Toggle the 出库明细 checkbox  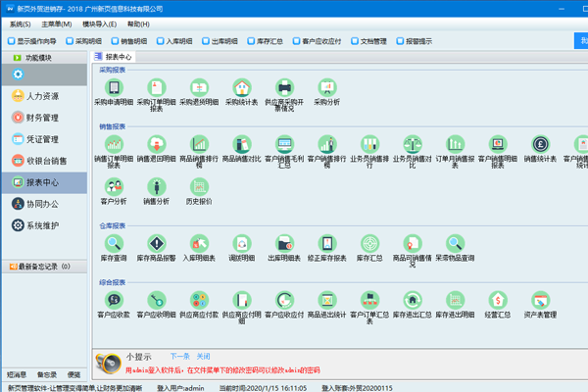(206, 41)
